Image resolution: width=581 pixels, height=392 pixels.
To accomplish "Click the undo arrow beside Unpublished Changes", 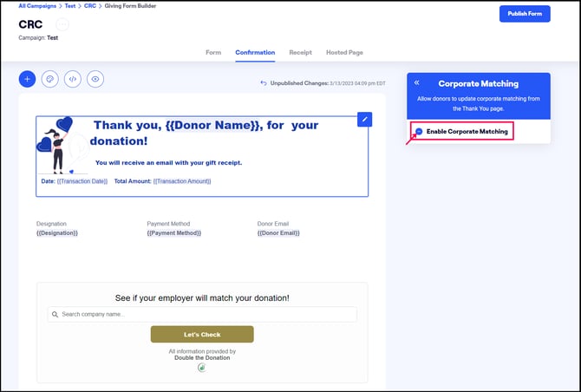I will [264, 83].
